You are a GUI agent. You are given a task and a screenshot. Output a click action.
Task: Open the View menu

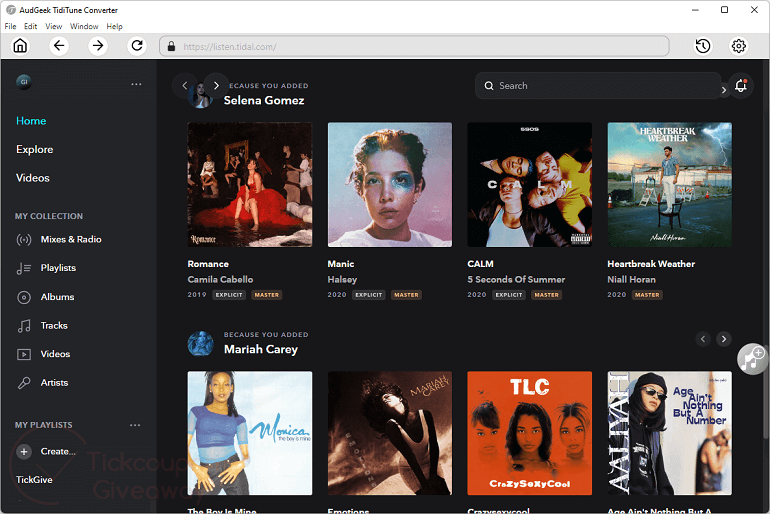54,27
